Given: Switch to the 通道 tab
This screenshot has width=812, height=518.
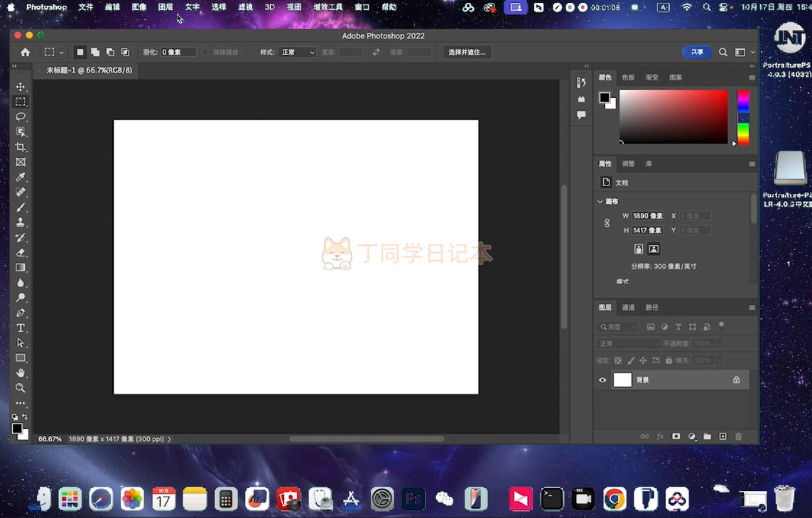Looking at the screenshot, I should click(x=628, y=308).
